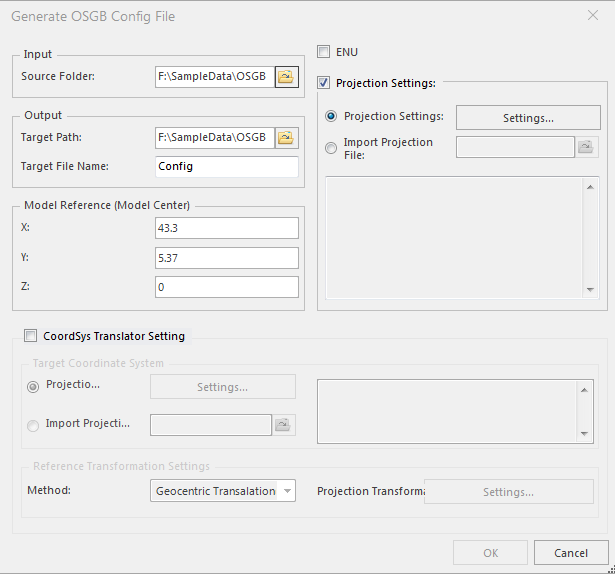This screenshot has height=575, width=615.
Task: Click the Settings... button for projection
Action: [528, 118]
